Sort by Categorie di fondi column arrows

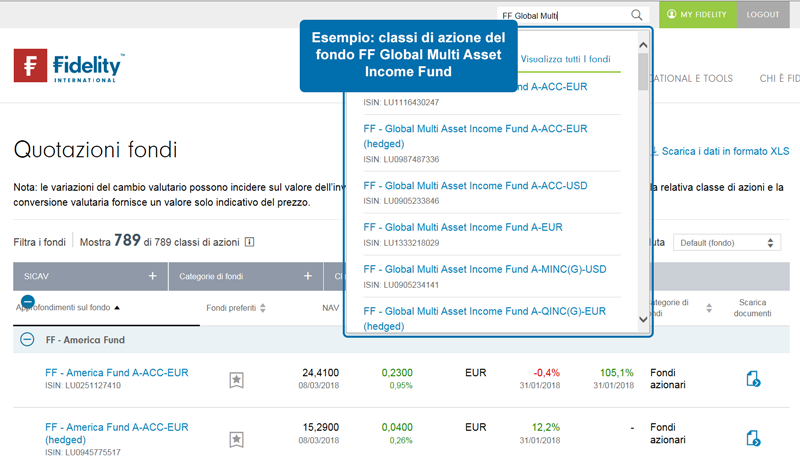[x=709, y=308]
